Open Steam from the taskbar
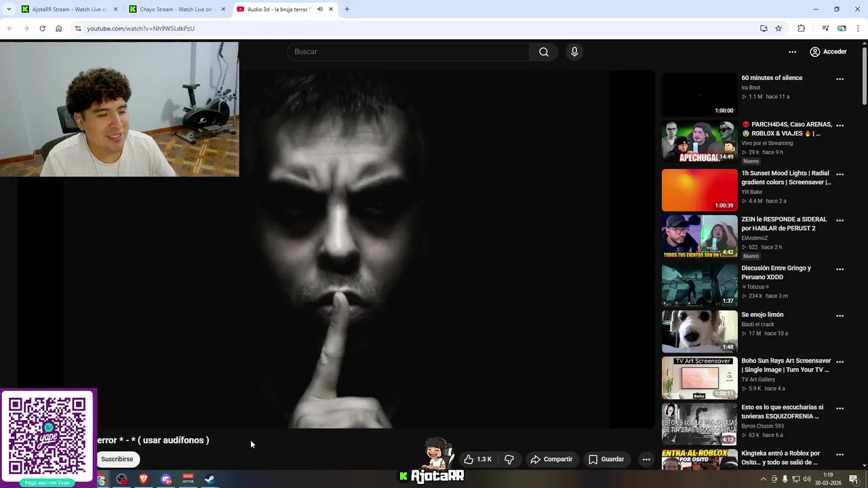This screenshot has width=868, height=488. [210, 479]
